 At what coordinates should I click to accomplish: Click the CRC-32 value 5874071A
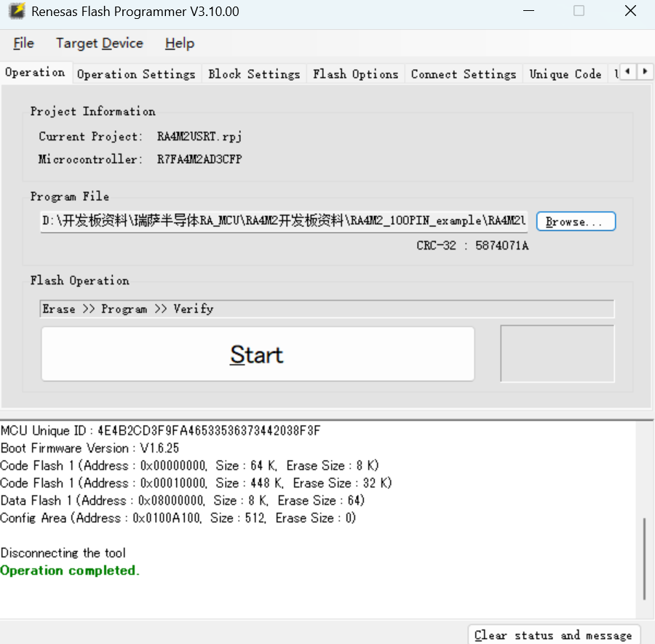[501, 245]
